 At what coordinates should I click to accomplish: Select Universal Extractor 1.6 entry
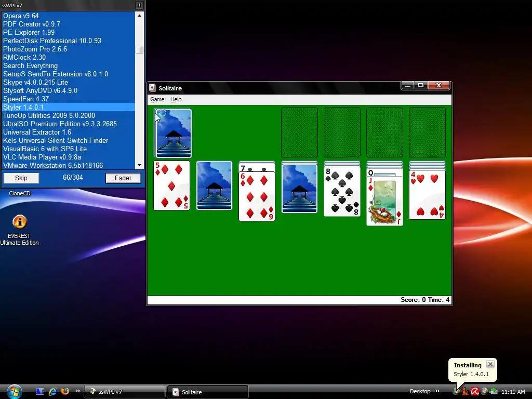(69, 132)
